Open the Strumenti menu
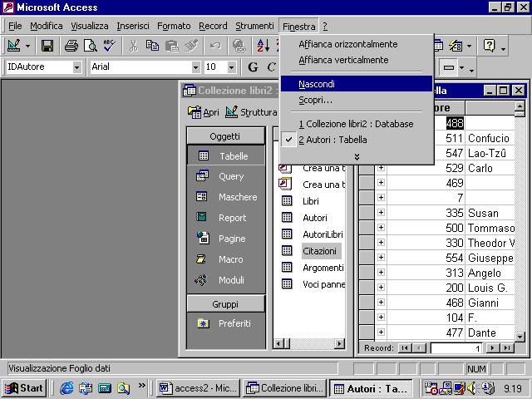This screenshot has width=532, height=399. 254,26
